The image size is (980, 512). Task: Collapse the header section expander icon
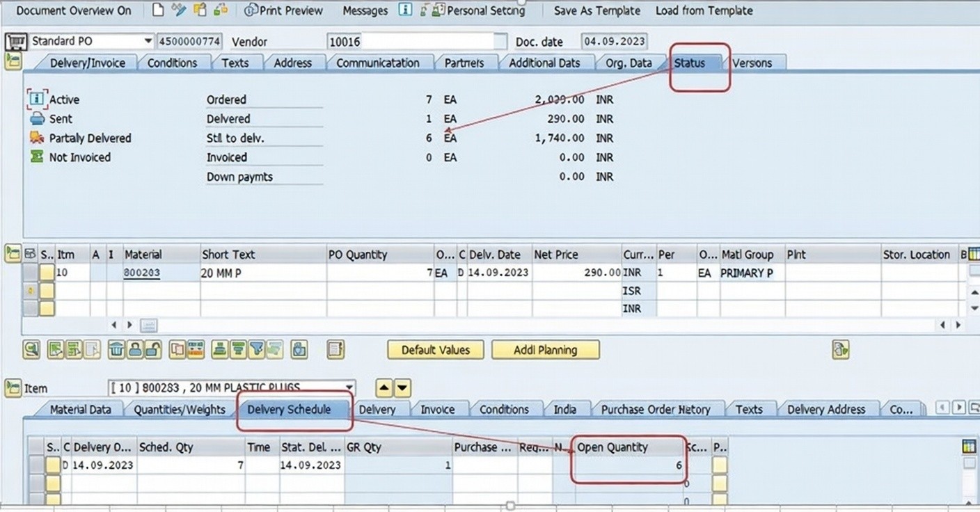[13, 63]
